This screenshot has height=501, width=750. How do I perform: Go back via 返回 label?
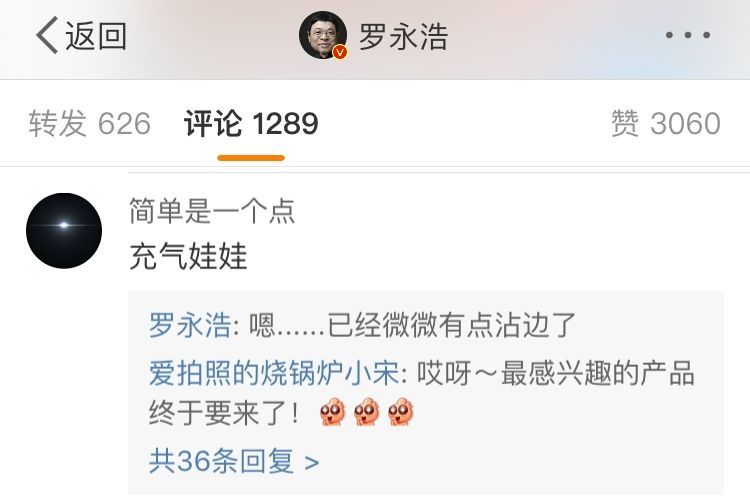96,36
